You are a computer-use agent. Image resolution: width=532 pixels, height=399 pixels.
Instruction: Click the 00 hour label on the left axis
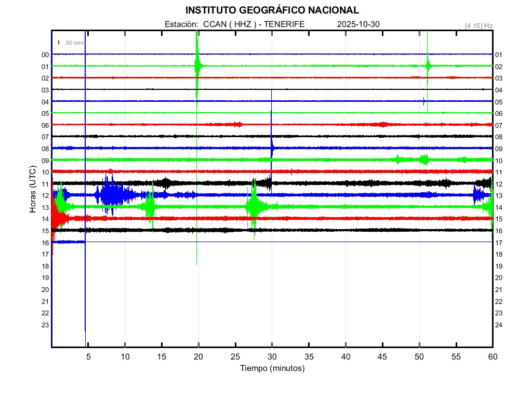tap(45, 55)
